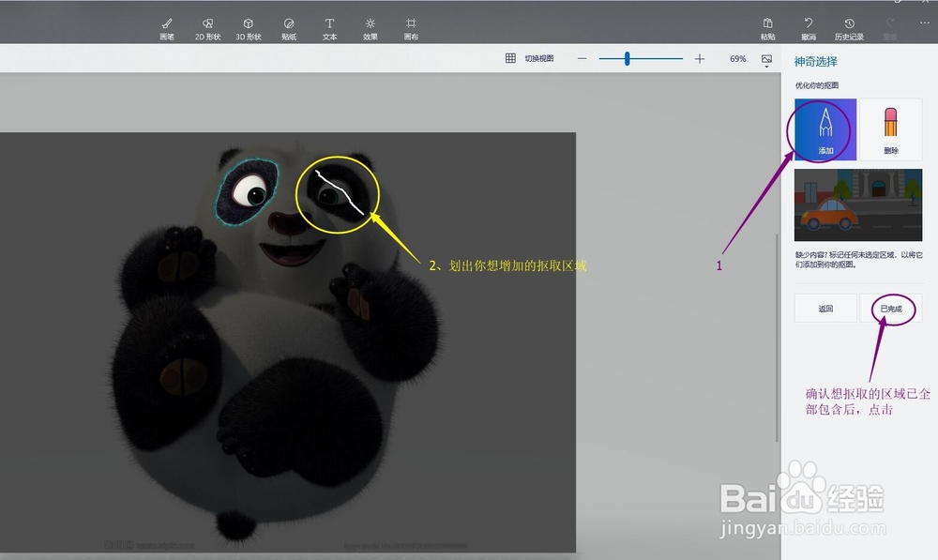Image resolution: width=938 pixels, height=560 pixels.
Task: Open the Canvas (画布) tool
Action: pos(411,29)
